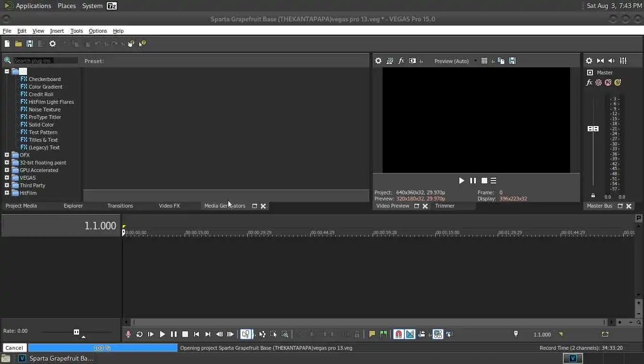Select Solid Color generator
Image resolution: width=644 pixels, height=364 pixels.
pos(41,125)
